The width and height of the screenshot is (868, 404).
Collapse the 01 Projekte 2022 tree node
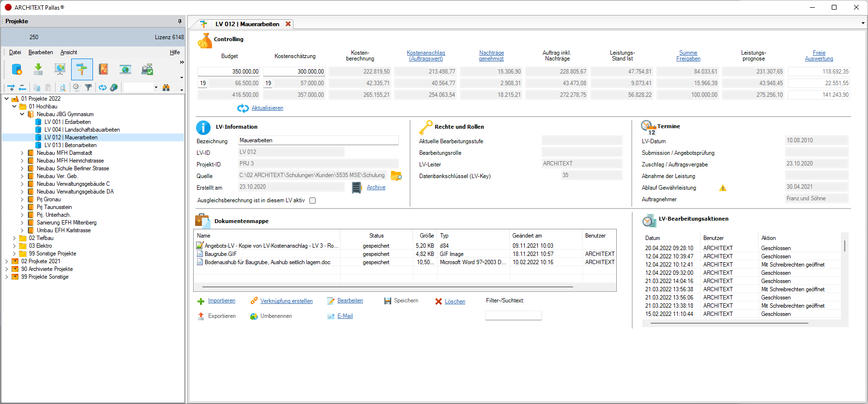click(6, 99)
